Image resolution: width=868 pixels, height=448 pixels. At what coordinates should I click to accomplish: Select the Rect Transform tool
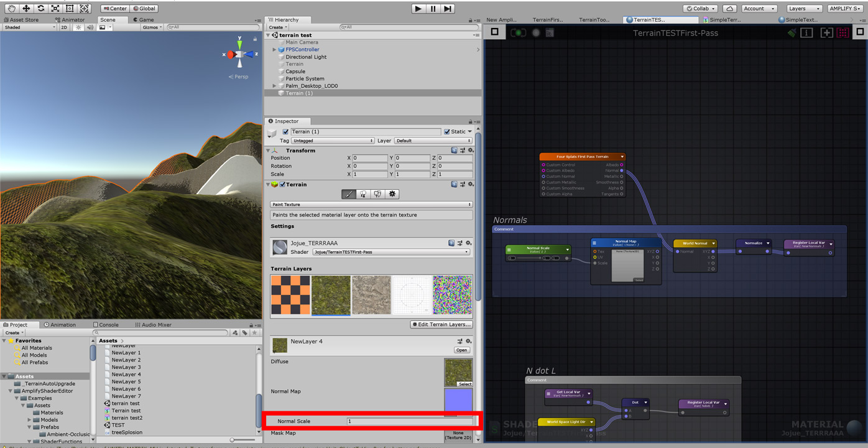tap(70, 9)
